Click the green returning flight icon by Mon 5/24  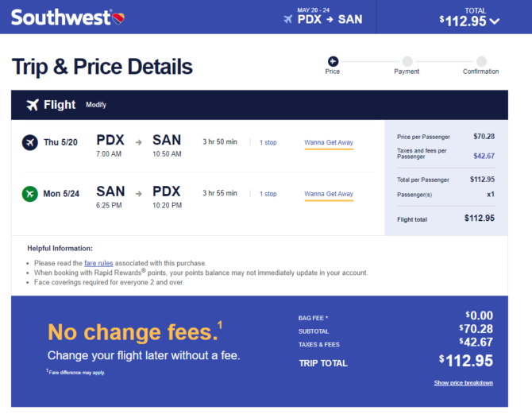(30, 194)
